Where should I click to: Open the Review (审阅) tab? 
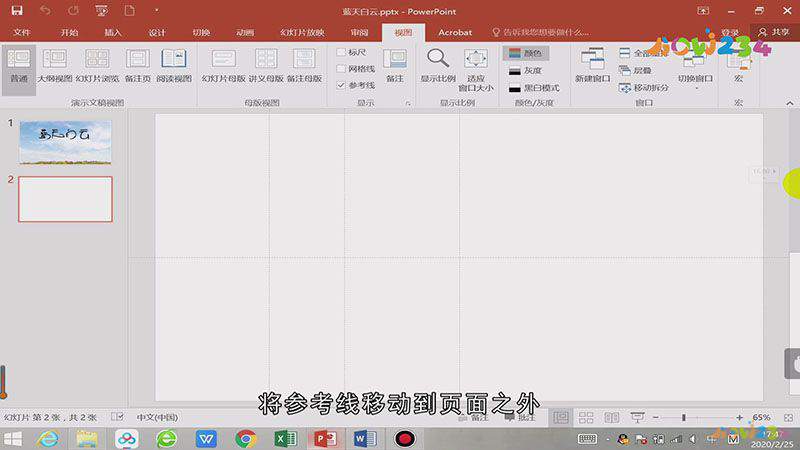(359, 32)
